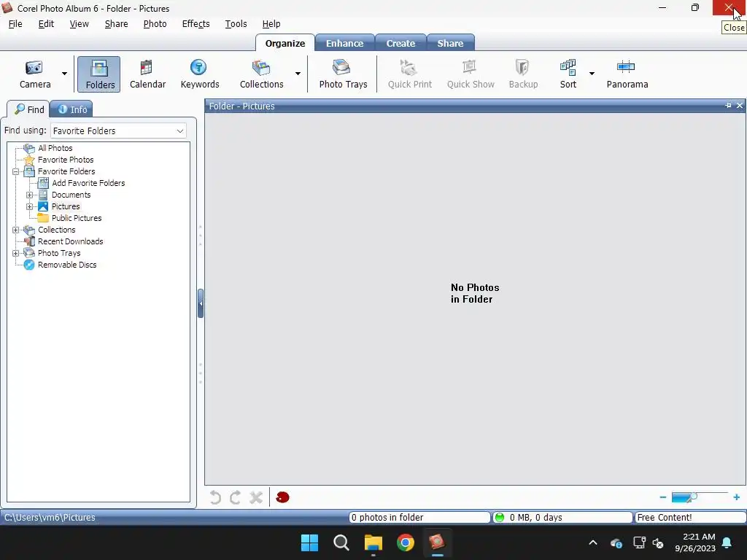This screenshot has width=747, height=560.
Task: Launch the Panorama tool
Action: coord(627,74)
